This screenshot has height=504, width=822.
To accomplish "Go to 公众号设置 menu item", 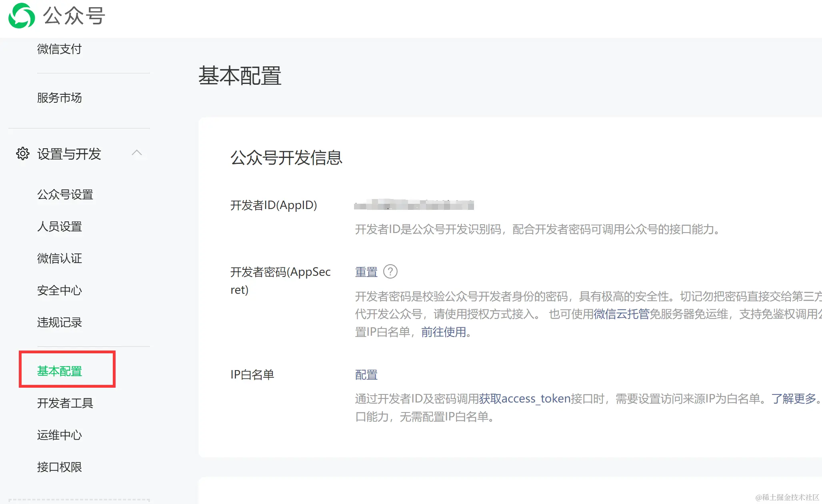I will tap(65, 195).
